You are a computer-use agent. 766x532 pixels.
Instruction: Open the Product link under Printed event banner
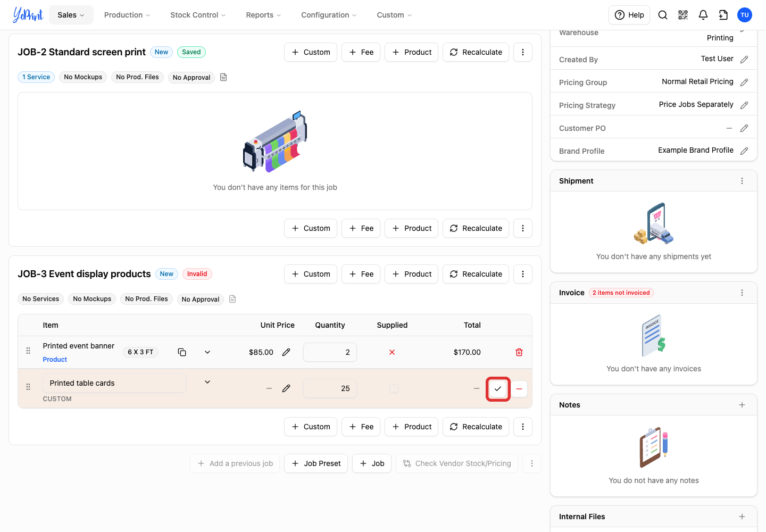(55, 360)
